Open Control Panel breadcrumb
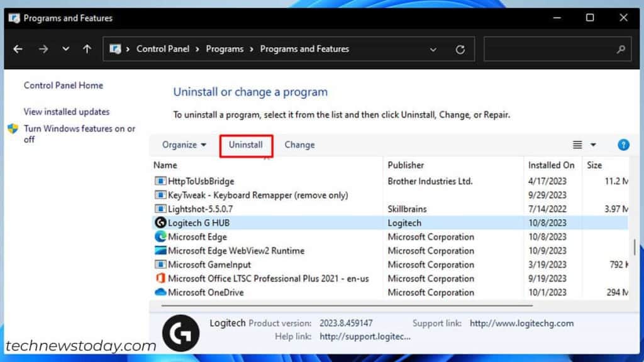 coord(163,49)
